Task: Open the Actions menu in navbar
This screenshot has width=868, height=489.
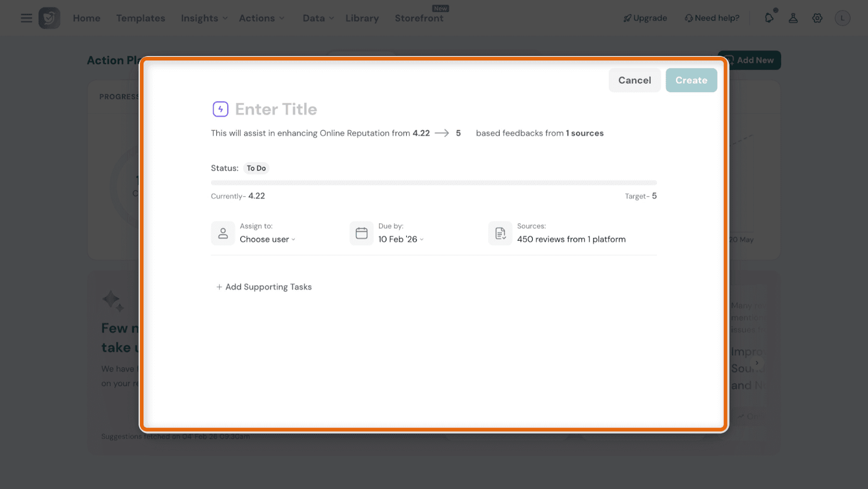Action: click(x=261, y=18)
